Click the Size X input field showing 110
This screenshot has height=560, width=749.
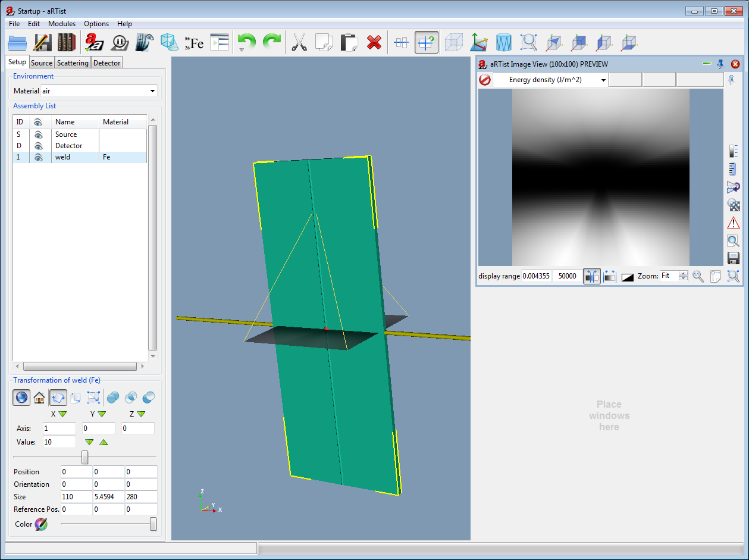(77, 497)
